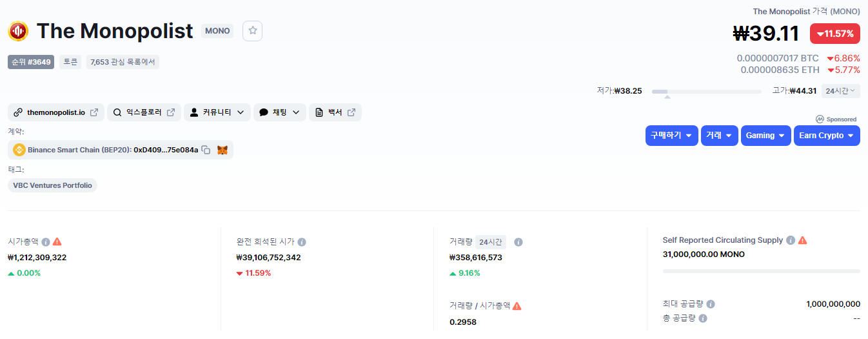Click the MONO ticker badge
The image size is (868, 339).
pos(217,31)
